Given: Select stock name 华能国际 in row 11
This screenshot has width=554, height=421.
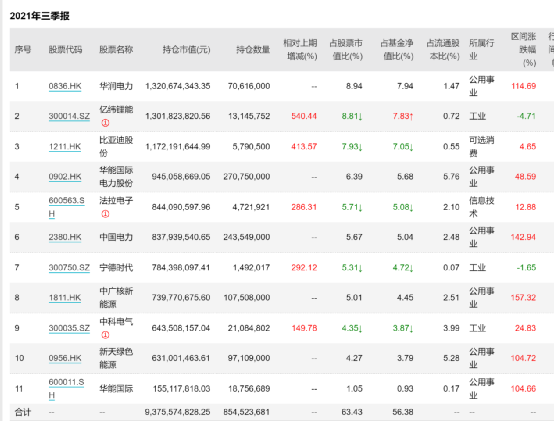Looking at the screenshot, I should click(116, 389).
